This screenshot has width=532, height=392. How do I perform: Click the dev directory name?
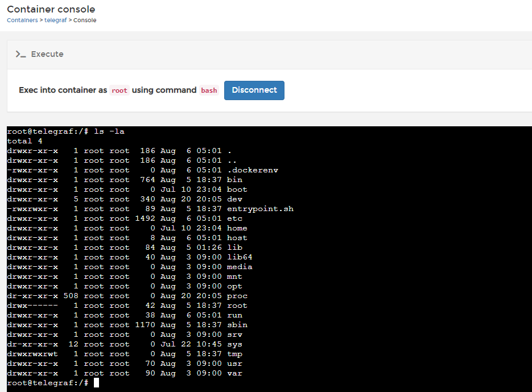235,199
